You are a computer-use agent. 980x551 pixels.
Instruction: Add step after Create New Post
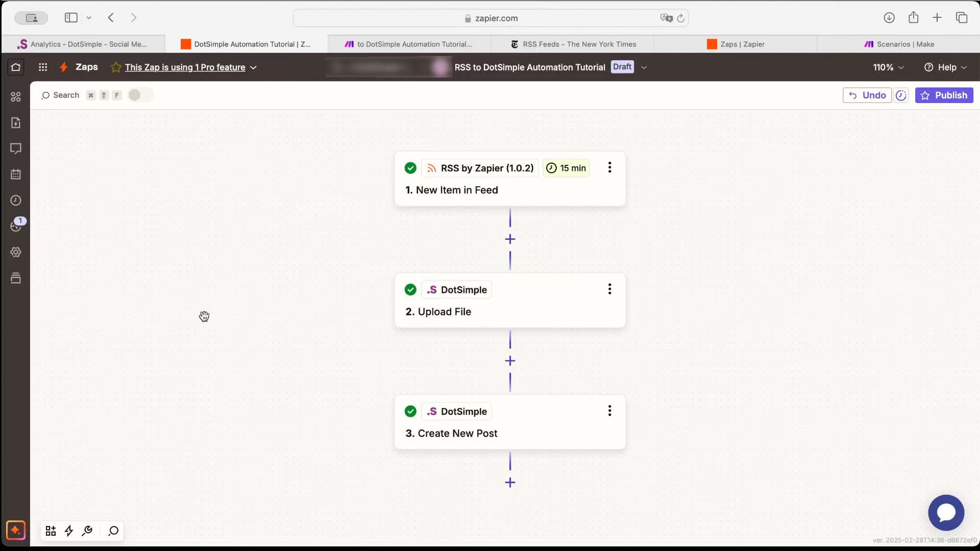point(510,483)
